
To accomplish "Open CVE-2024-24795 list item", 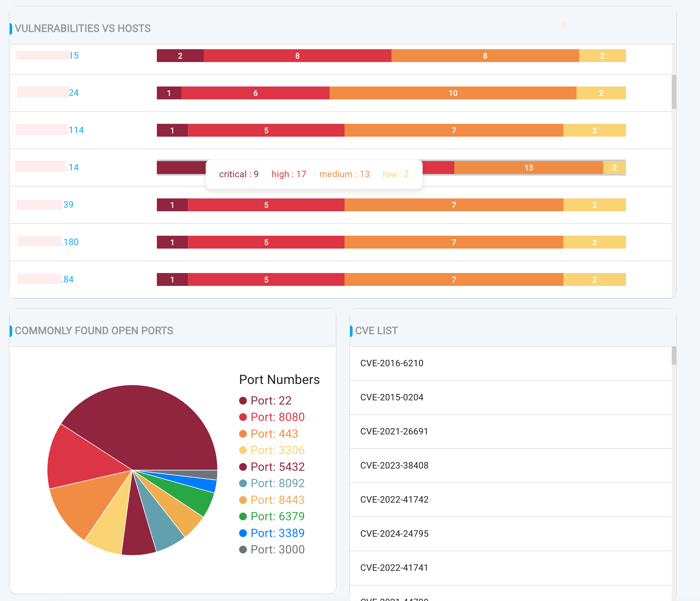I will tap(394, 533).
